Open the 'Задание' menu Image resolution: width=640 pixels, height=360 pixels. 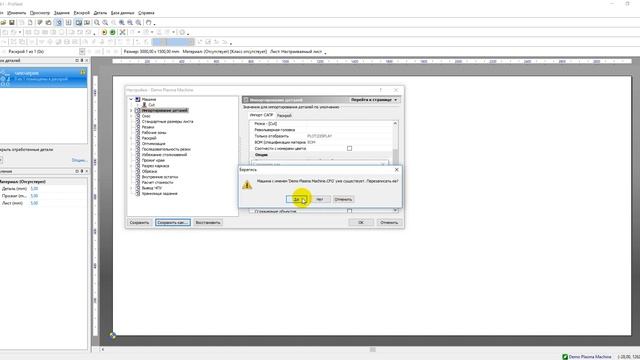[x=62, y=13]
